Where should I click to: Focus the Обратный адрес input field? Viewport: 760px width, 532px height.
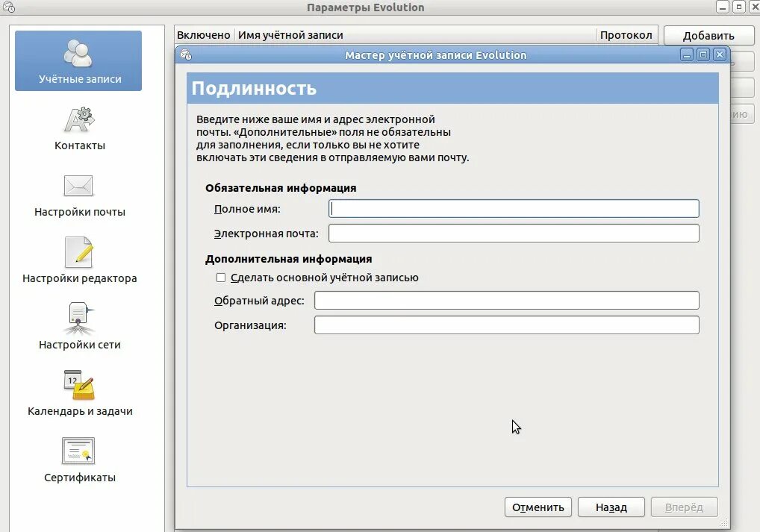click(x=506, y=300)
